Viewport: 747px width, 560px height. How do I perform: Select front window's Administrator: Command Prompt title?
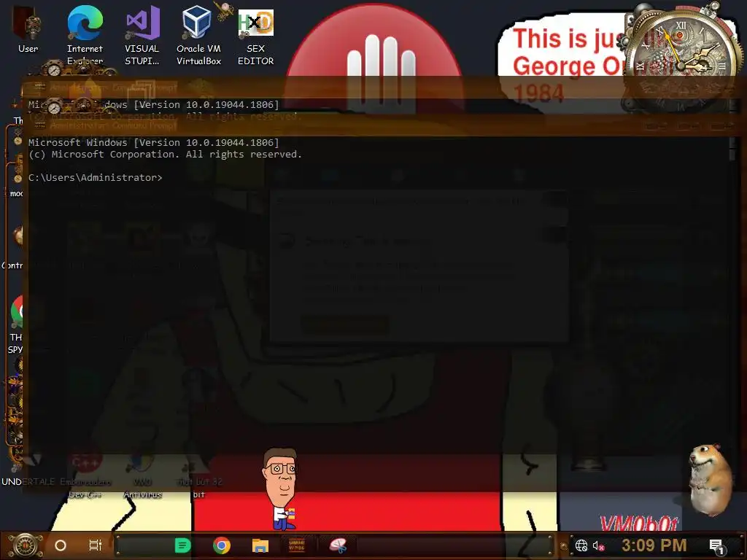pos(113,125)
